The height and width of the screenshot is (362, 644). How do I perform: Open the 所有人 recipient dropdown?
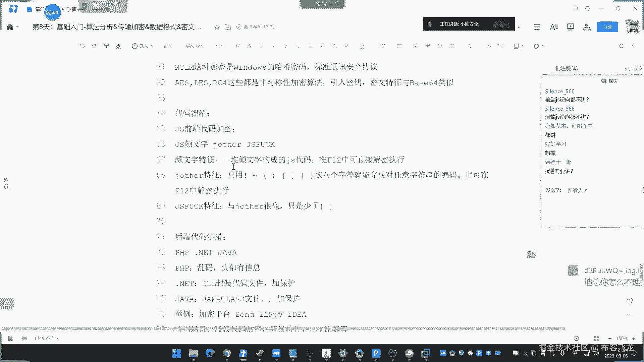click(577, 190)
